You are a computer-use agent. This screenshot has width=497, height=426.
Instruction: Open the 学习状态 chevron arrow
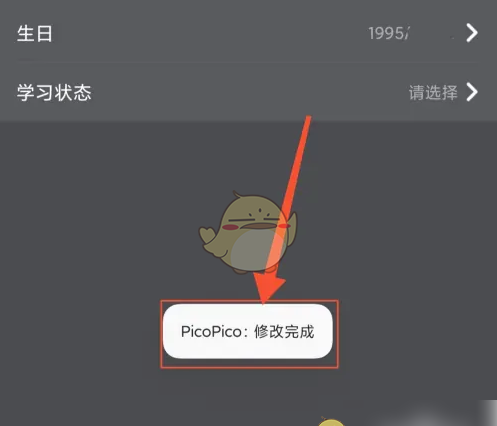(x=472, y=92)
